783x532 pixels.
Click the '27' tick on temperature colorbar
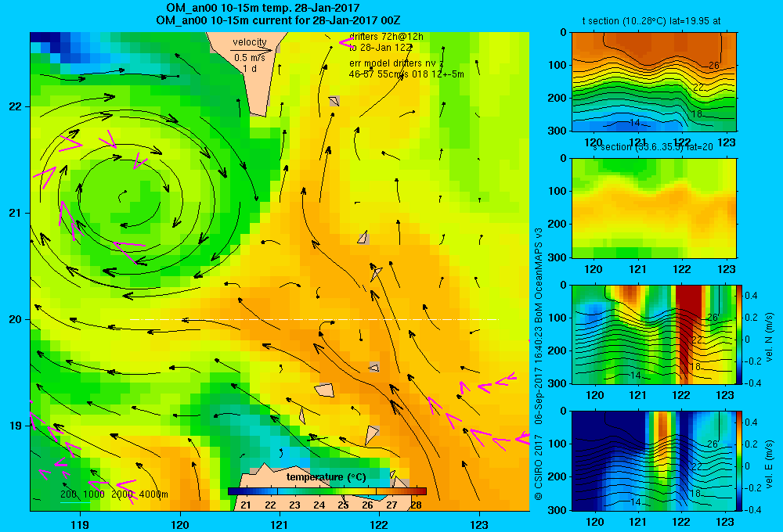[x=392, y=505]
